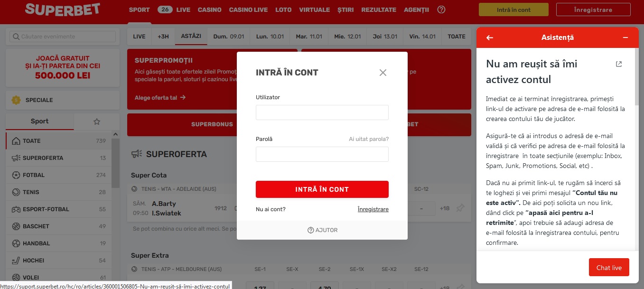Click the Parolă password field

click(x=322, y=154)
